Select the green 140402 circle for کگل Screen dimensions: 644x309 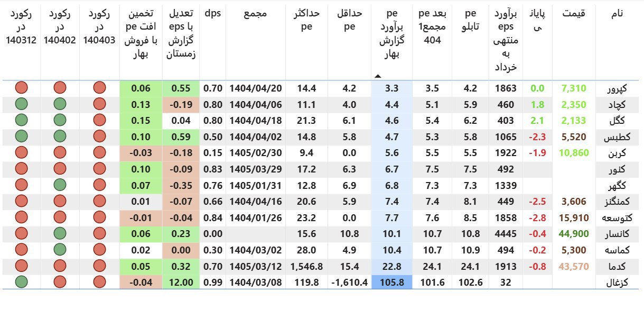coord(60,121)
